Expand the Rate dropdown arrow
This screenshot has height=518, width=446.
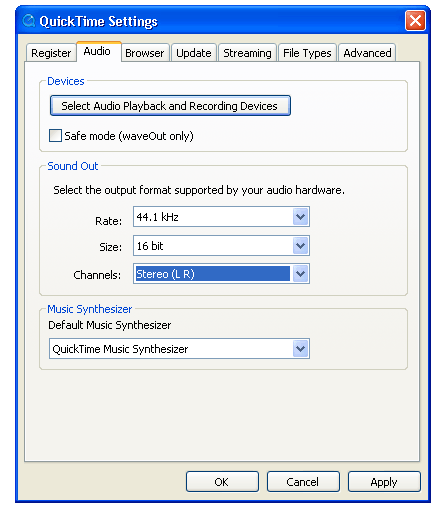[301, 217]
